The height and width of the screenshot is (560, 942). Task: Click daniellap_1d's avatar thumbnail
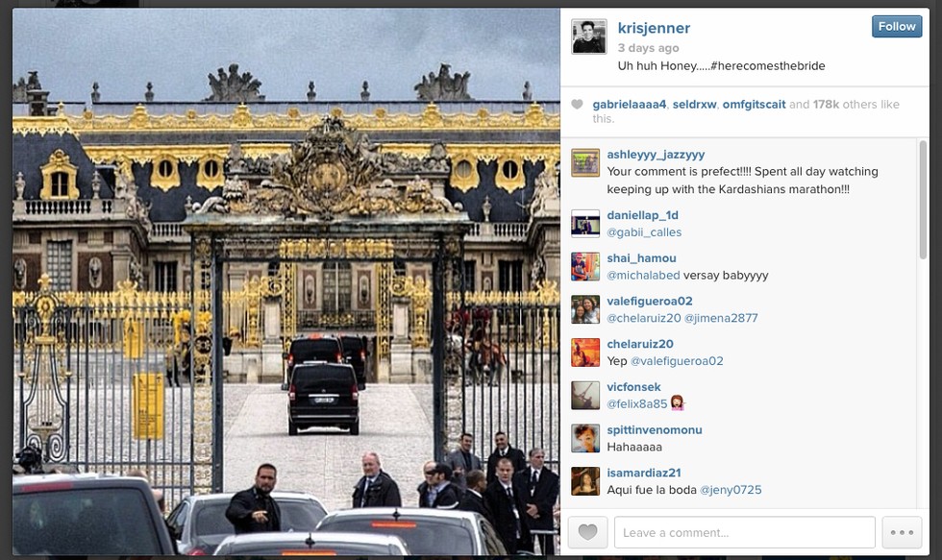(585, 224)
